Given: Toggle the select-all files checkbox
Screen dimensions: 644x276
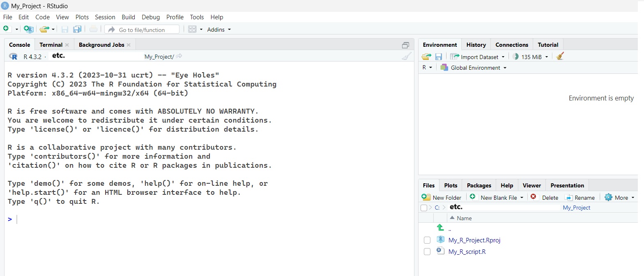Looking at the screenshot, I should 424,208.
